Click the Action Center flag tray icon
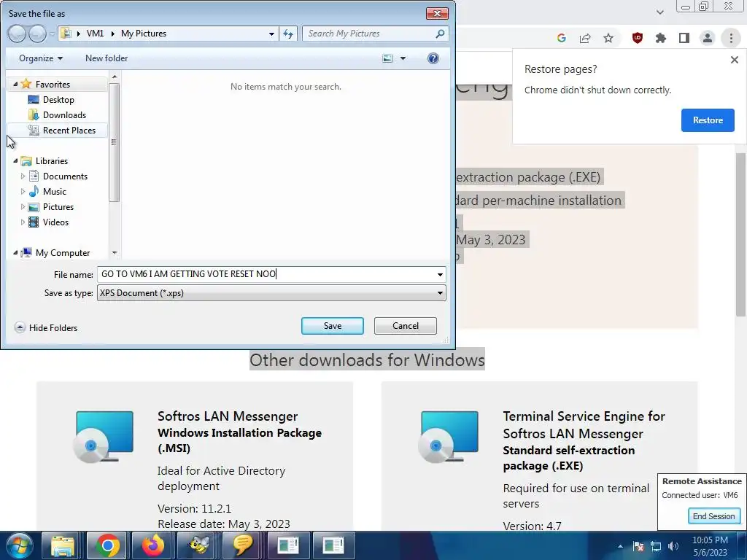The image size is (747, 560). point(638,546)
